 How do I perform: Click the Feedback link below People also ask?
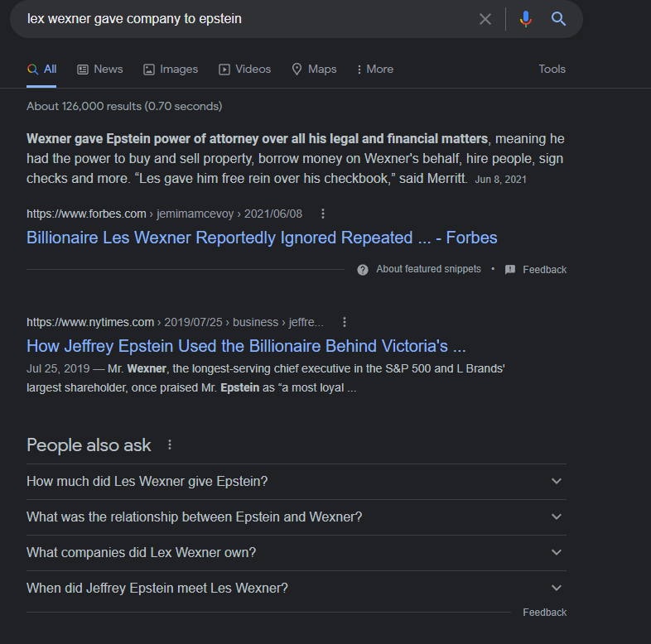pyautogui.click(x=544, y=613)
